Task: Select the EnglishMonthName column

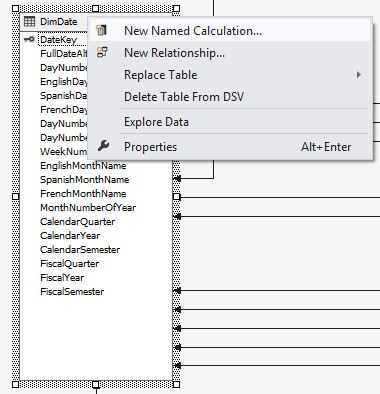Action: (83, 165)
